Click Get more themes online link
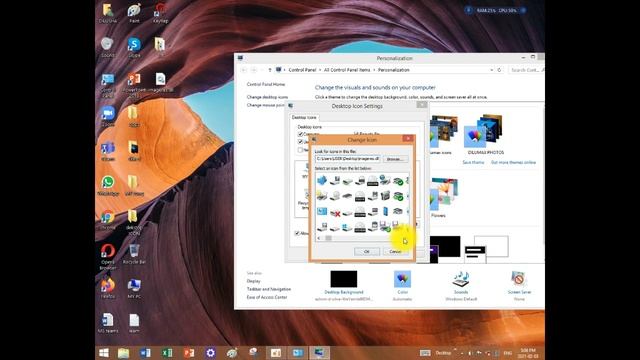This screenshot has width=640, height=360. [x=513, y=162]
